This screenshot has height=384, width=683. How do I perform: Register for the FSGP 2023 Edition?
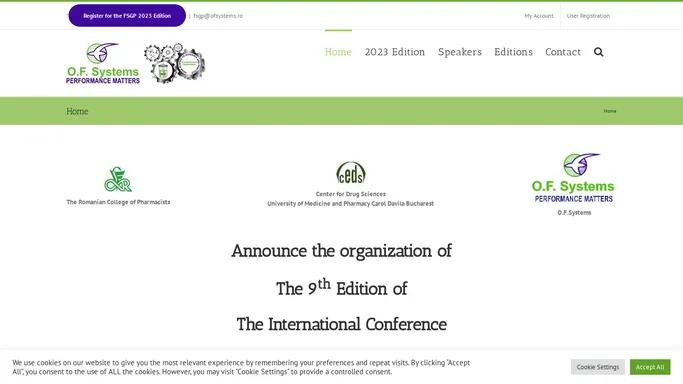[127, 16]
